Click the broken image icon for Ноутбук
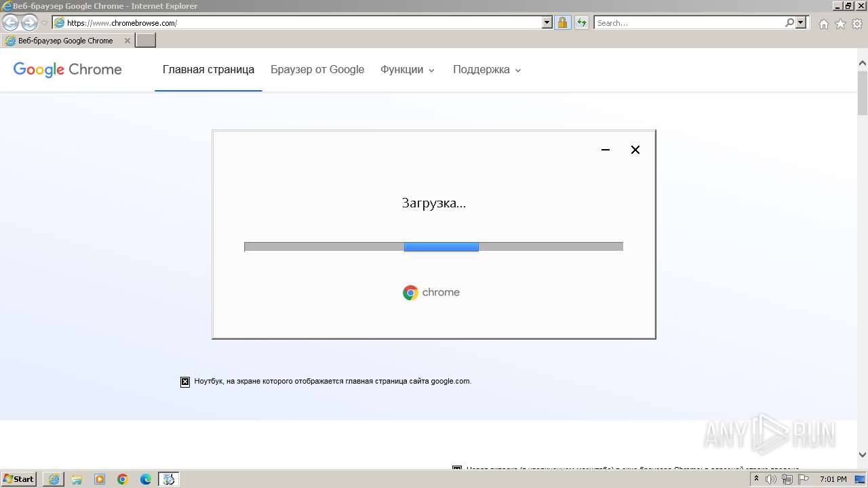Screen dimensions: 868x488 tap(185, 382)
